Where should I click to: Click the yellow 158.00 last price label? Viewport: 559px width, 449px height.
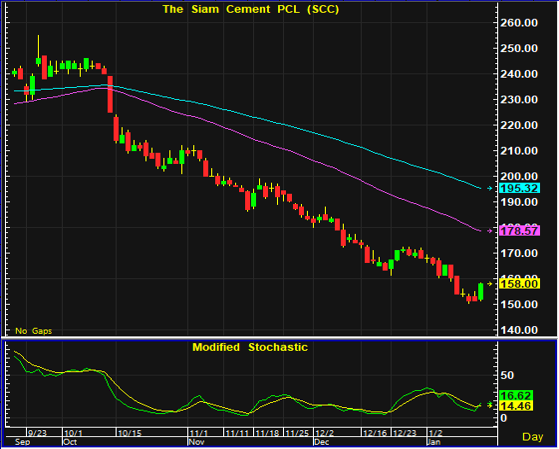520,284
